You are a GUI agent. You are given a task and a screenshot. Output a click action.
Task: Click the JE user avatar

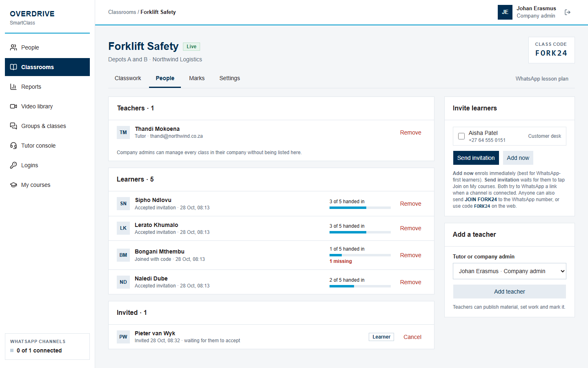505,12
